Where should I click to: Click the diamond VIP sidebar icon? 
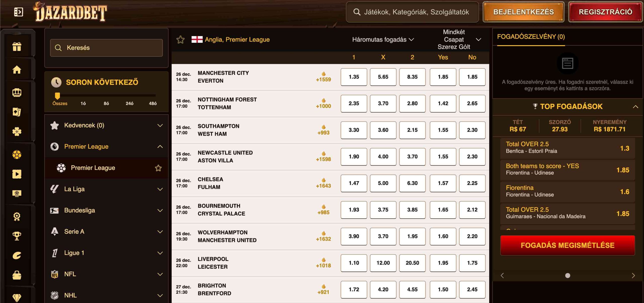(x=17, y=298)
